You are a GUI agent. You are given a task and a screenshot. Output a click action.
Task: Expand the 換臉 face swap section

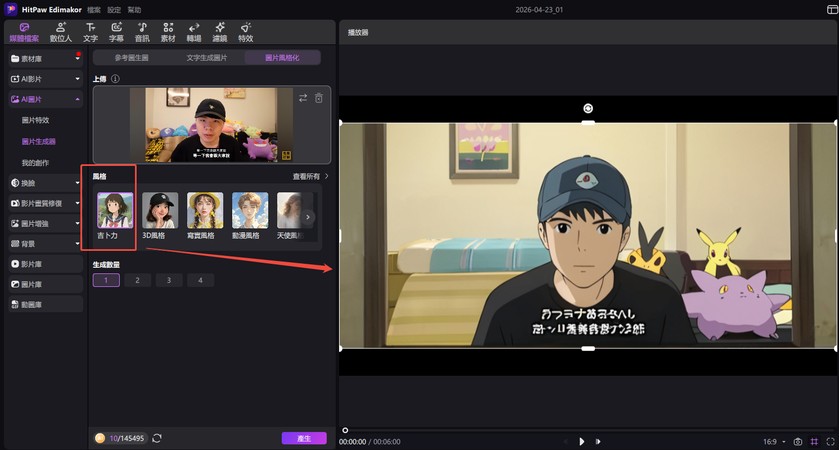pos(78,183)
